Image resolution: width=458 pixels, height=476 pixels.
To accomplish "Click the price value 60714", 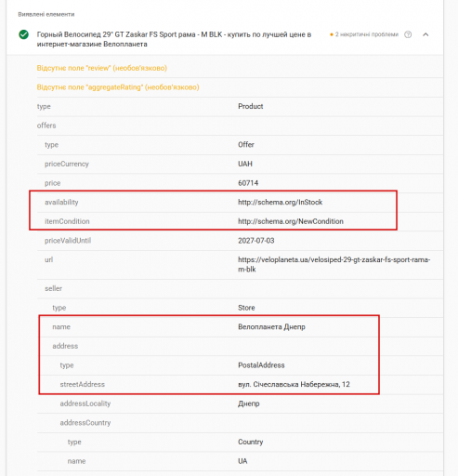I will pyautogui.click(x=248, y=183).
